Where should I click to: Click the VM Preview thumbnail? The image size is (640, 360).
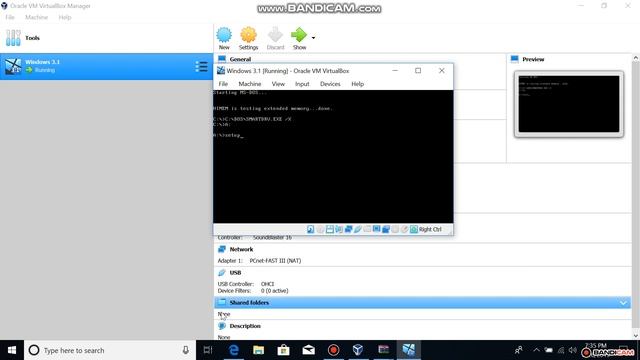(569, 104)
